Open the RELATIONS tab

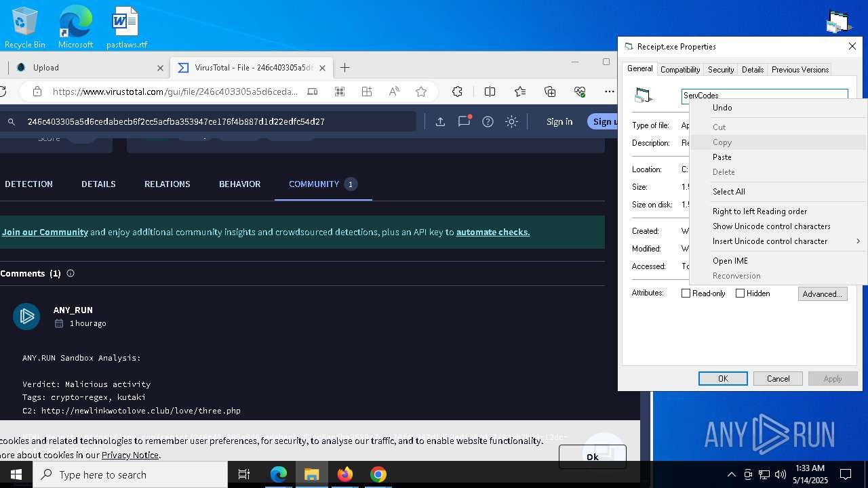(x=167, y=184)
